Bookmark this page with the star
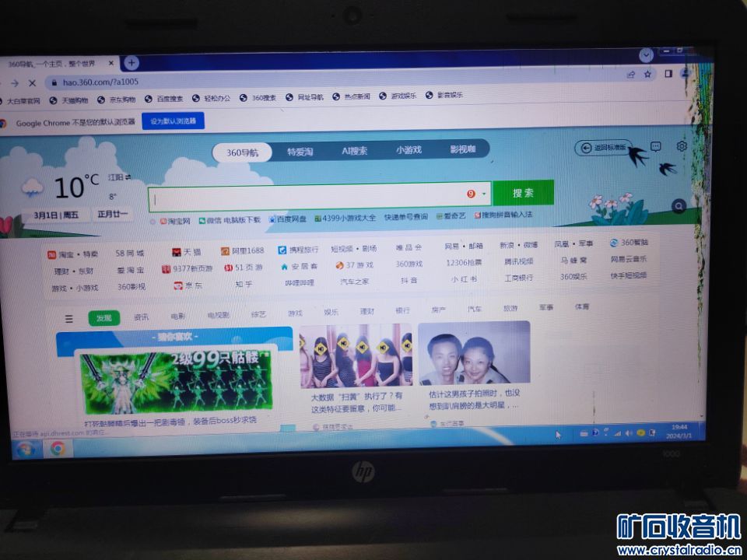747x560 pixels. 647,75
